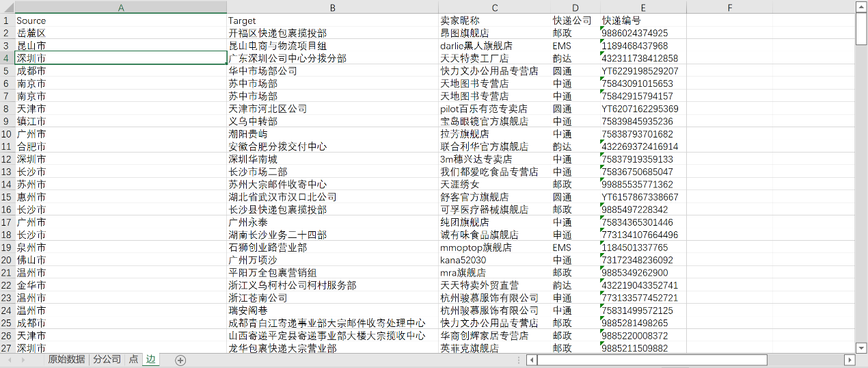
Task: Select cell pilot百乐有范专卖店
Action: pyautogui.click(x=495, y=109)
